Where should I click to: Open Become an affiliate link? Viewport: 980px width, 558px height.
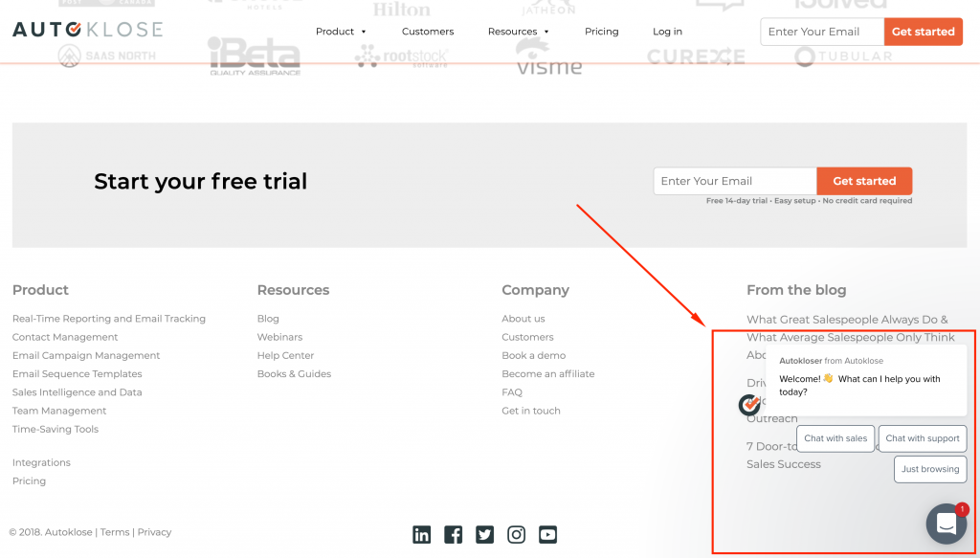(x=548, y=374)
